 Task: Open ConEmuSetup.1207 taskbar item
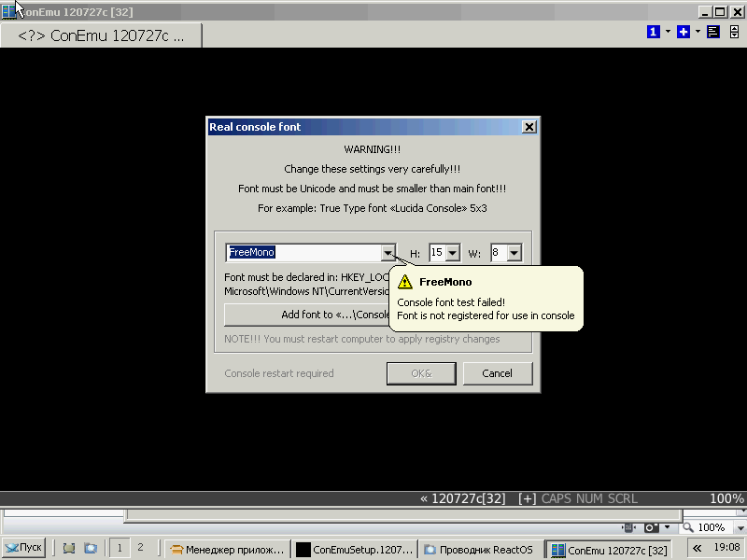[355, 550]
